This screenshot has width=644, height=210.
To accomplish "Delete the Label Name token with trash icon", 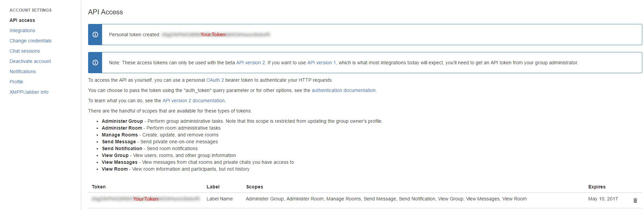I will (x=635, y=201).
